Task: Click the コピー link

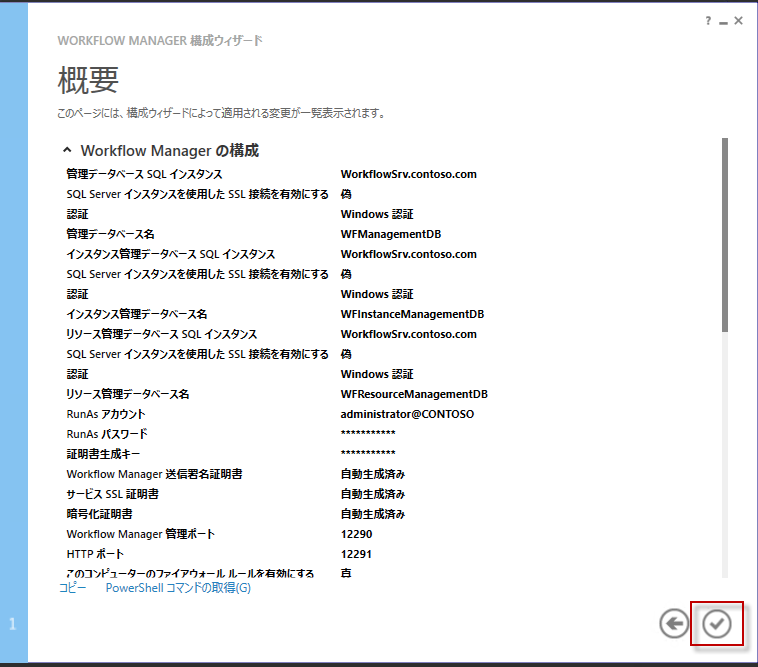Action: [73, 588]
